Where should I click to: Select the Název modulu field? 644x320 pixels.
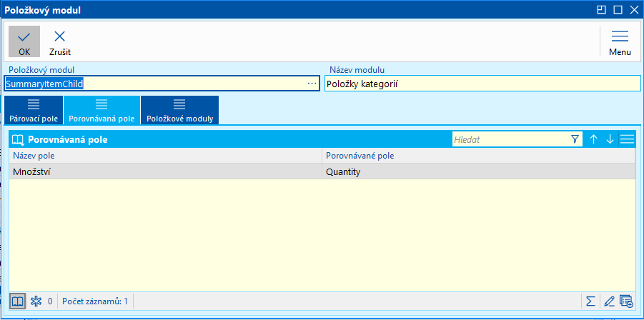482,84
